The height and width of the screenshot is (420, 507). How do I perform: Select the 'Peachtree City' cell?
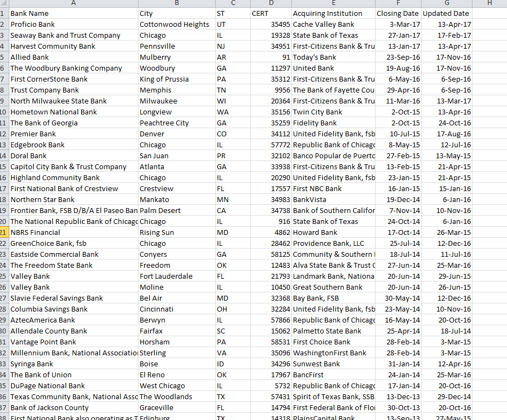176,123
